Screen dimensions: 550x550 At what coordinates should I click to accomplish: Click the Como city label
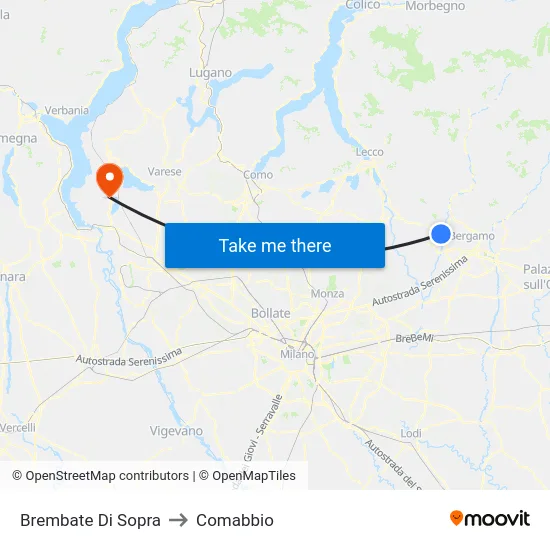click(x=258, y=175)
